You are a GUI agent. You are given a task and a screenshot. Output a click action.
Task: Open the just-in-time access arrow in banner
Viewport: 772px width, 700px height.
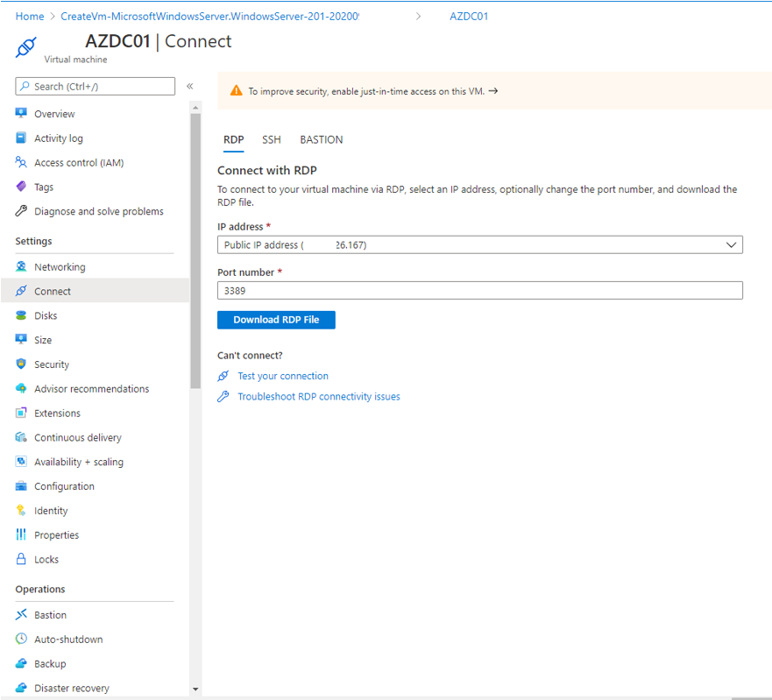(x=493, y=91)
